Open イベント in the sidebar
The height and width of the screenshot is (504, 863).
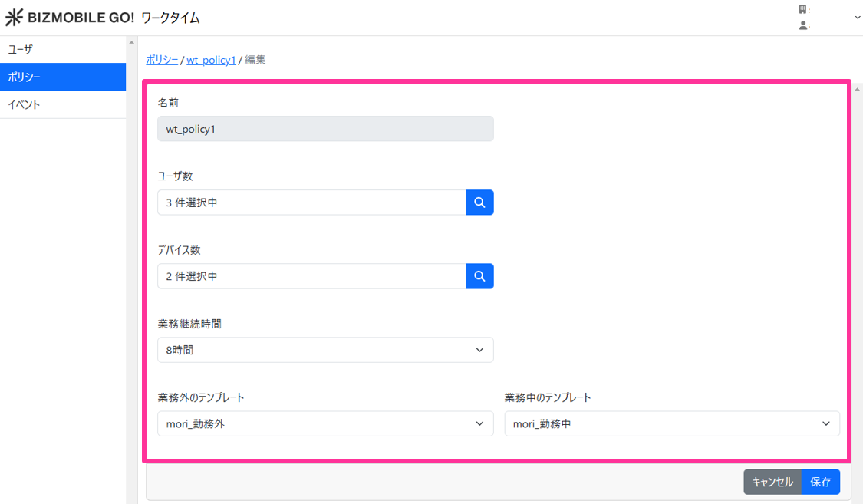tap(63, 104)
